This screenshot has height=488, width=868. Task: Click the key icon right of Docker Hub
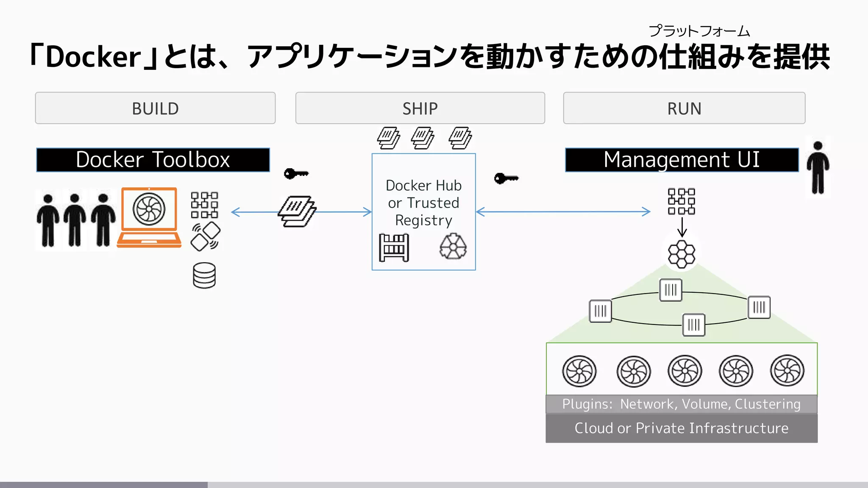(506, 178)
